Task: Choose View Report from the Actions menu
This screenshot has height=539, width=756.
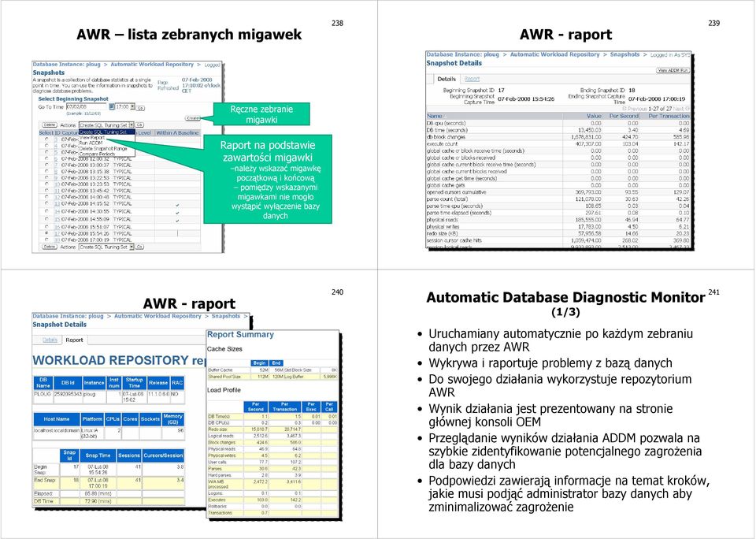Action: click(92, 138)
